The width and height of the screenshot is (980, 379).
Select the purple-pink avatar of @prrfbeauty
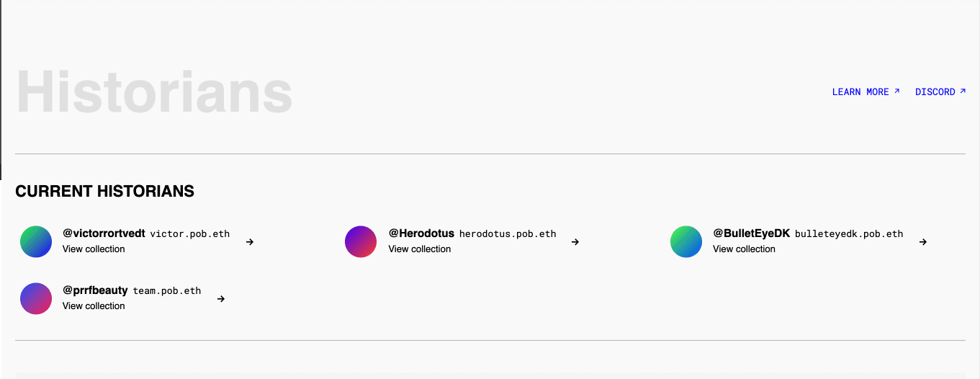coord(36,298)
